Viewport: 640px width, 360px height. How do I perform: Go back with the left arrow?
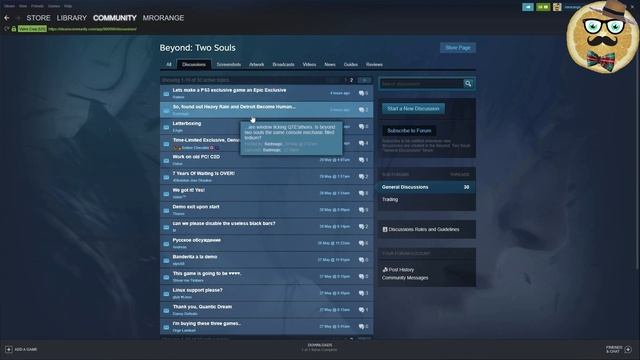(7, 18)
